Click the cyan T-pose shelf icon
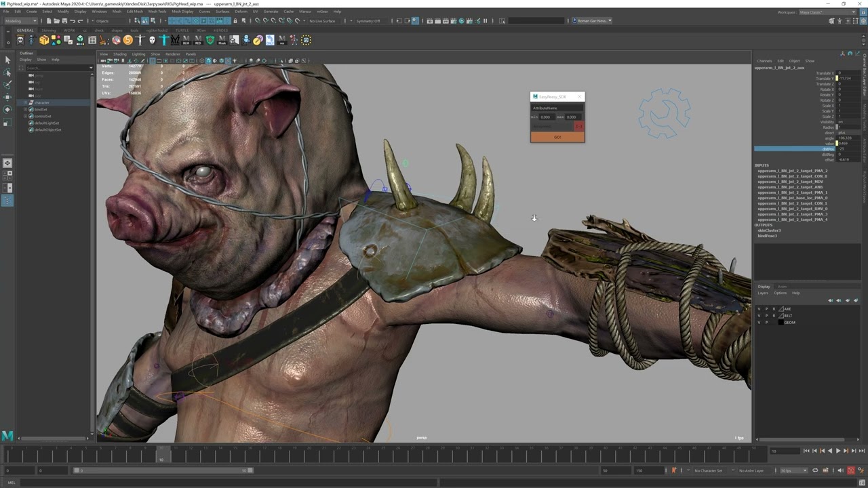The image size is (868, 488). [x=164, y=40]
